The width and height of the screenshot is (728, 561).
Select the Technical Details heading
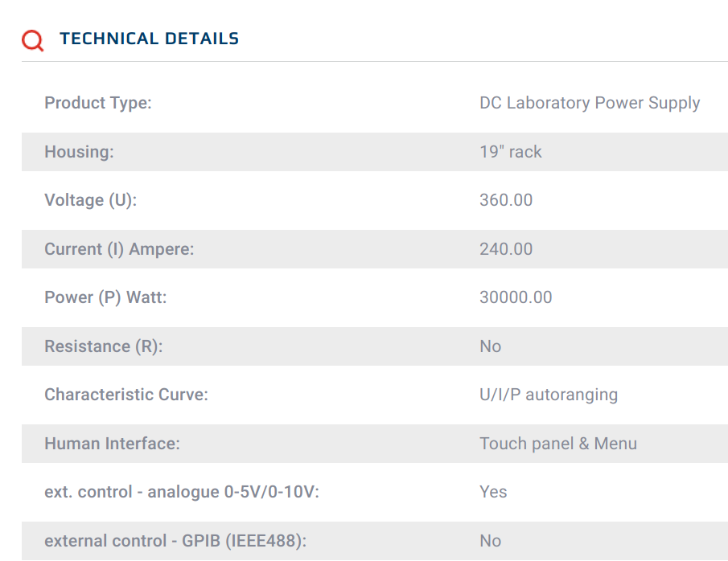[149, 39]
